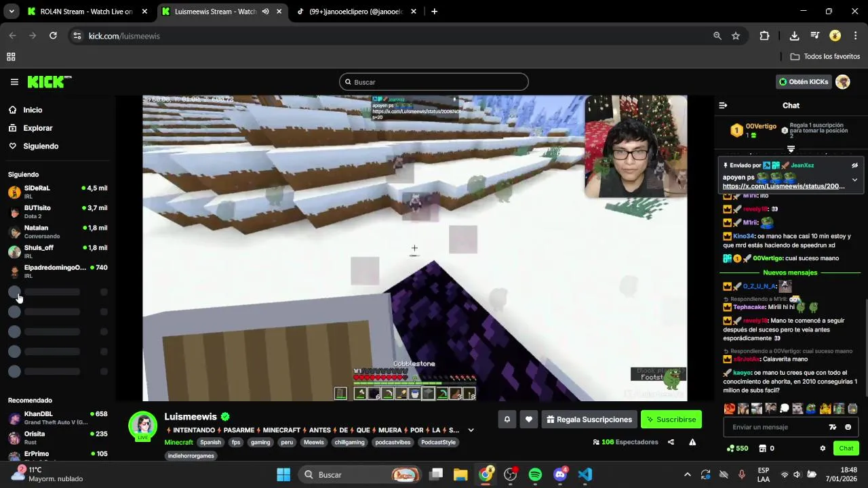Open the user profile avatar menu

click(x=843, y=82)
